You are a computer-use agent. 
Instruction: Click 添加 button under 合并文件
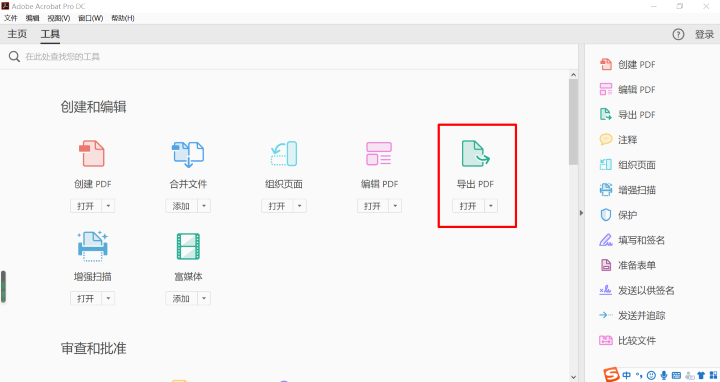pos(182,206)
